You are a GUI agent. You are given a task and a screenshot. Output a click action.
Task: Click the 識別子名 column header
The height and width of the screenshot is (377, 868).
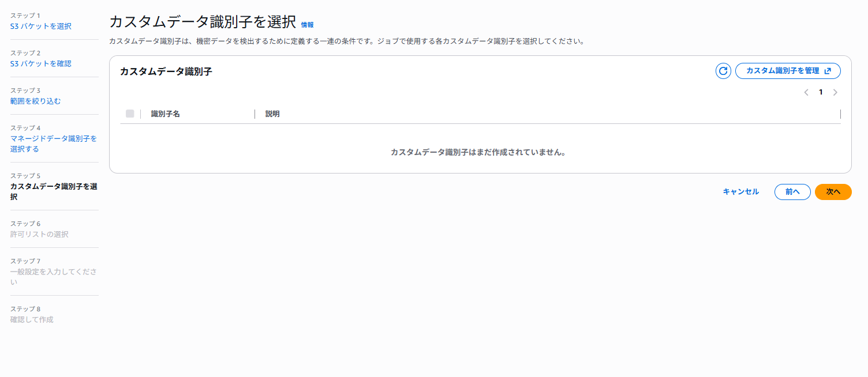pos(166,114)
